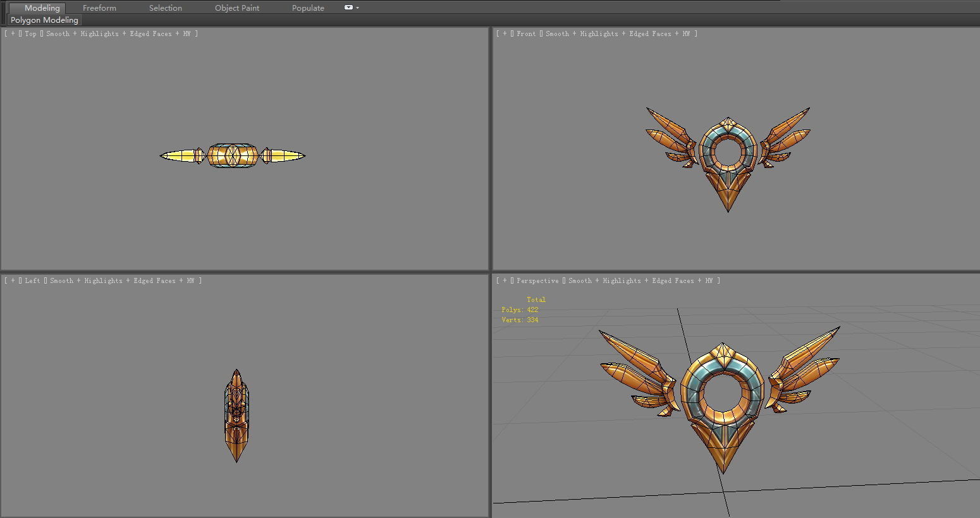Open the Selection ribbon tab
The image size is (980, 518).
(x=165, y=8)
